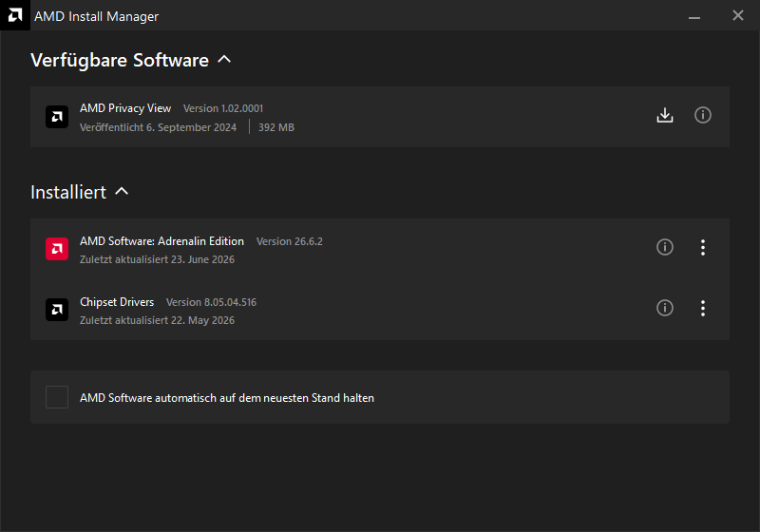This screenshot has height=532, width=760.
Task: Open more options for Adrenalin Edition
Action: tap(702, 247)
